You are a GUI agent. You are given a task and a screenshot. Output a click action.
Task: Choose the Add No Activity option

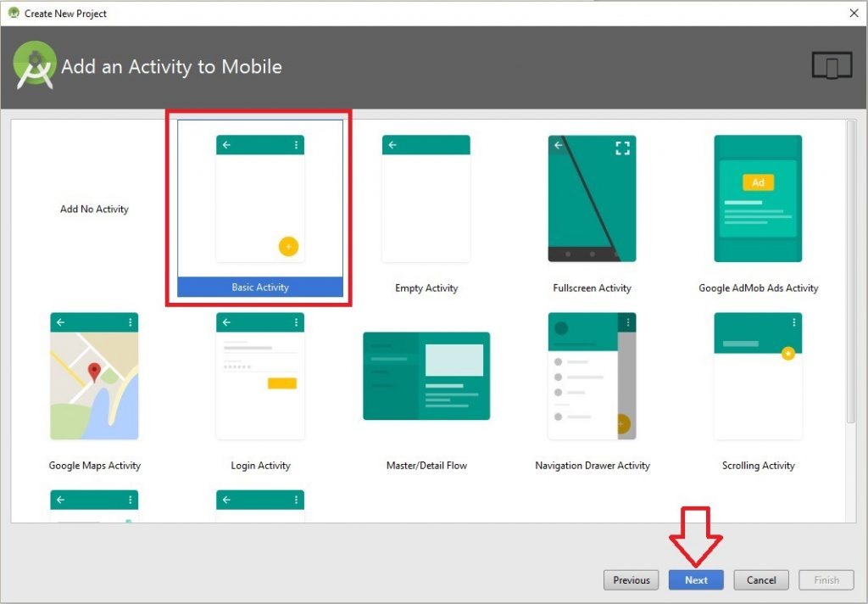[93, 209]
